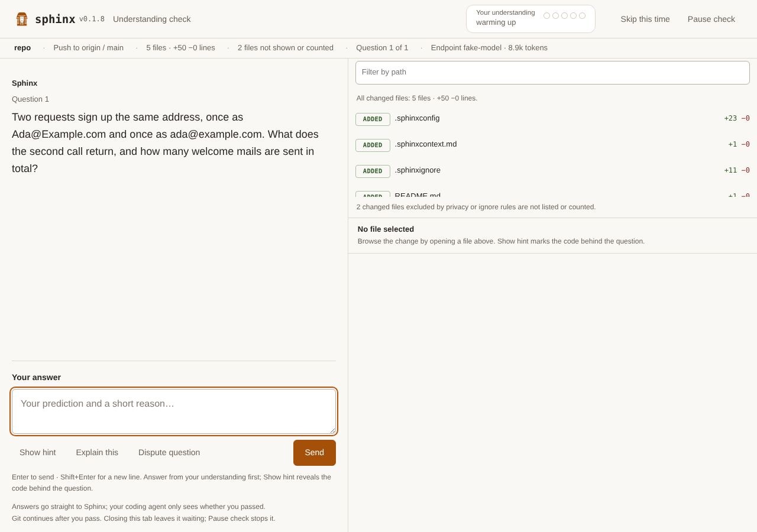Click the ADDED badge for .sphinxignore
The height and width of the screenshot is (532, 757).
[x=373, y=171]
